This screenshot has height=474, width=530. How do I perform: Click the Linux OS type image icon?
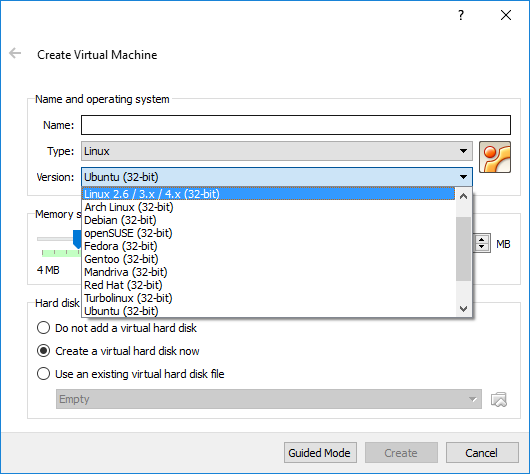tap(495, 157)
